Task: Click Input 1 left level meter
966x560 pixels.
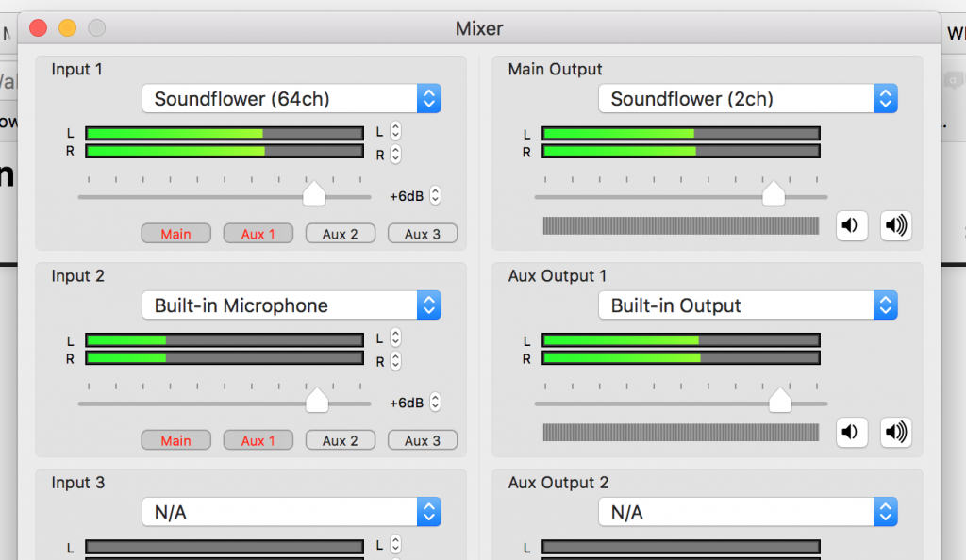Action: point(225,134)
